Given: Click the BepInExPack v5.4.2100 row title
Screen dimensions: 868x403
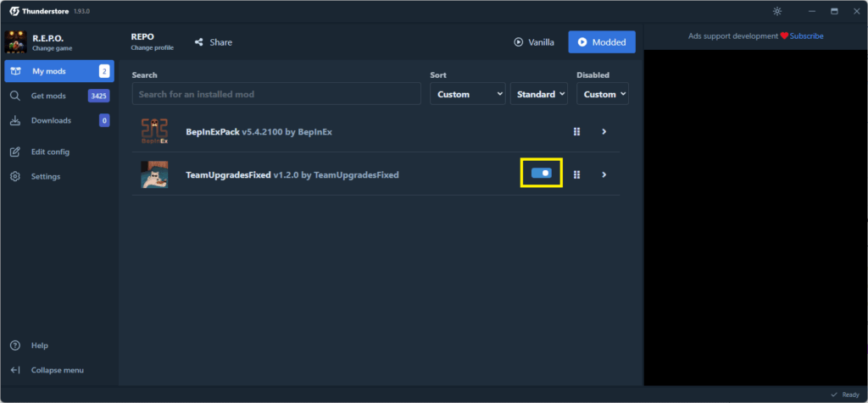Looking at the screenshot, I should click(x=259, y=131).
